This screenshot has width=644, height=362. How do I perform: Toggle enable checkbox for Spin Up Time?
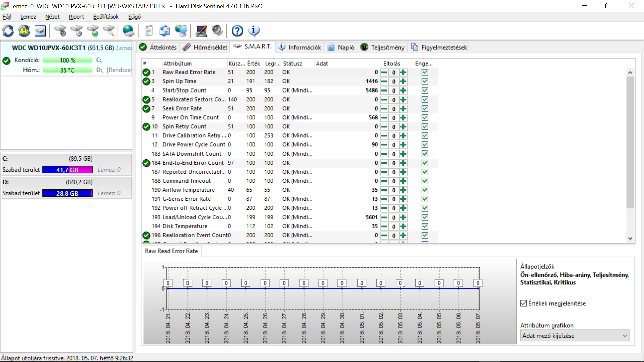(425, 81)
